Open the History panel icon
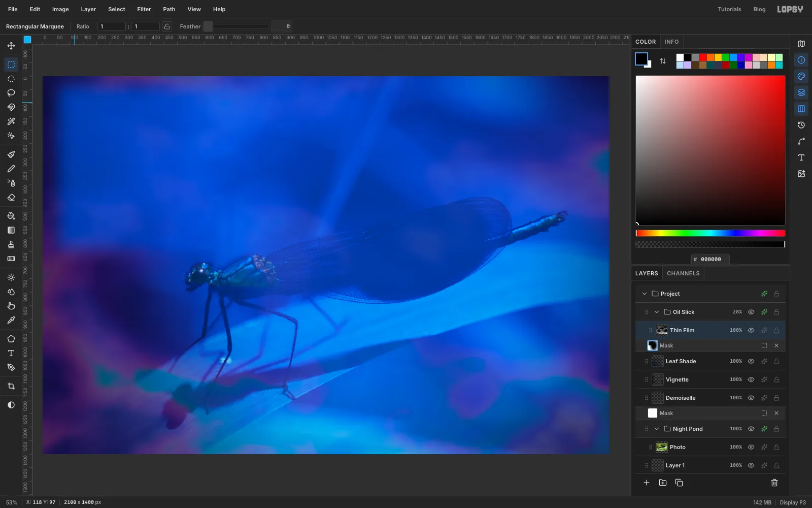Screen dimensions: 812x508 [x=801, y=125]
